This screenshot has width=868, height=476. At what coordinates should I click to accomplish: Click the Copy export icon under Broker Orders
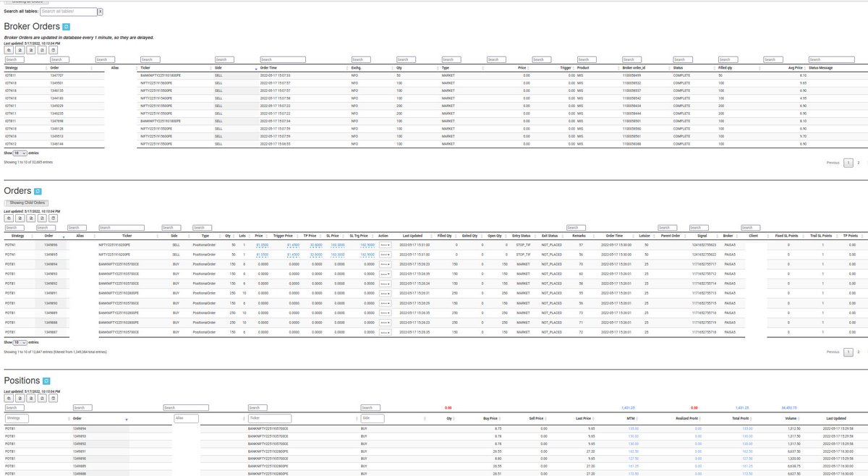pyautogui.click(x=9, y=49)
